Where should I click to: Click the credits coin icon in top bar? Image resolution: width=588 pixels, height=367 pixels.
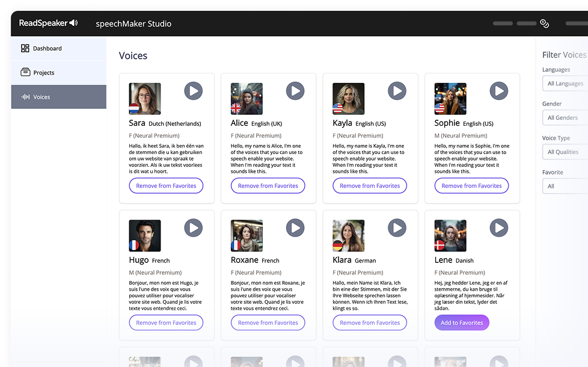[544, 23]
